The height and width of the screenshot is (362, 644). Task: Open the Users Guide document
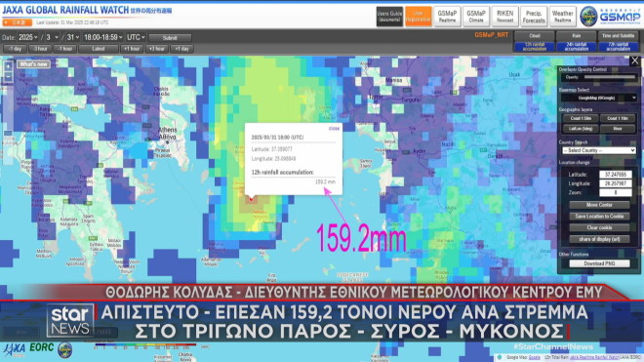[x=389, y=17]
